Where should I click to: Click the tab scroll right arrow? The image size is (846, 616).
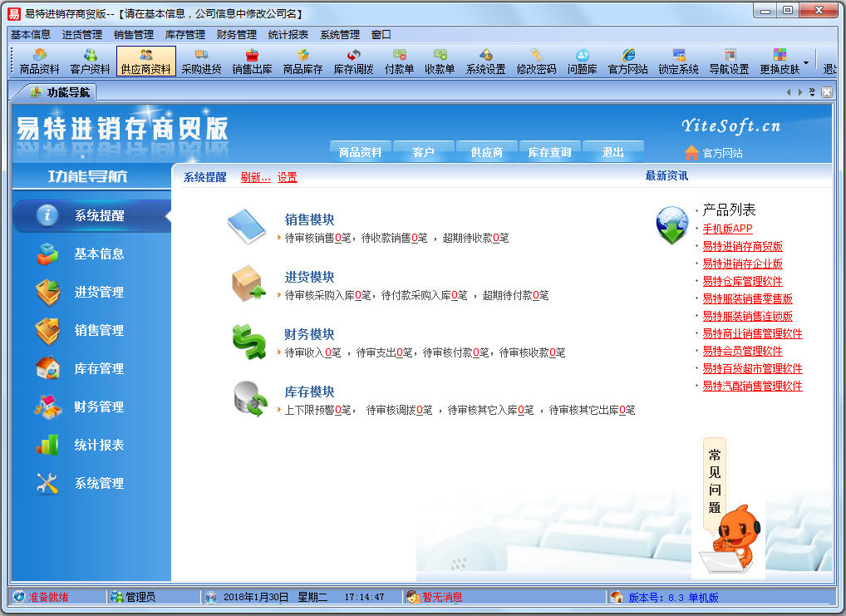tap(799, 92)
